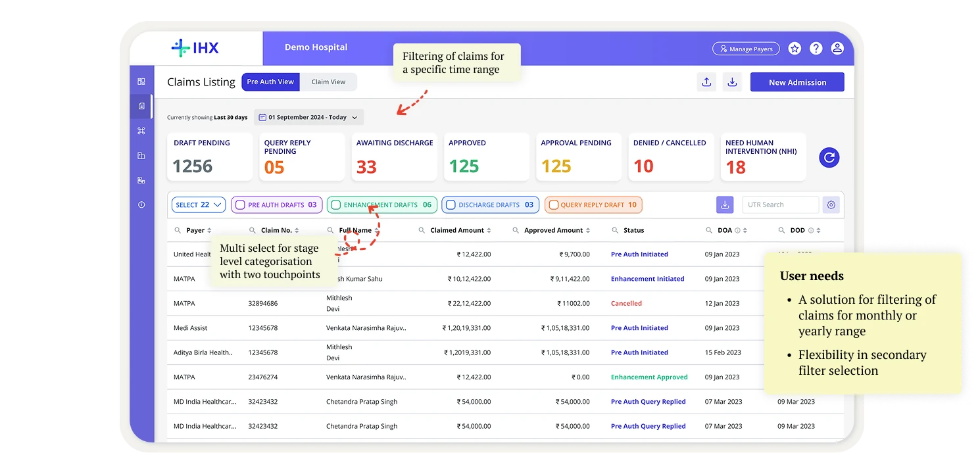Click search icon in Claim No. header
980x453 pixels.
pyautogui.click(x=253, y=231)
